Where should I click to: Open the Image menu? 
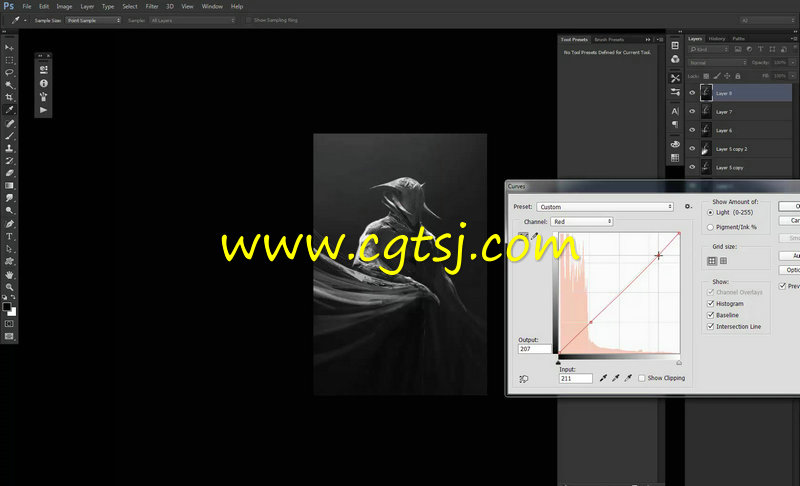[x=64, y=7]
